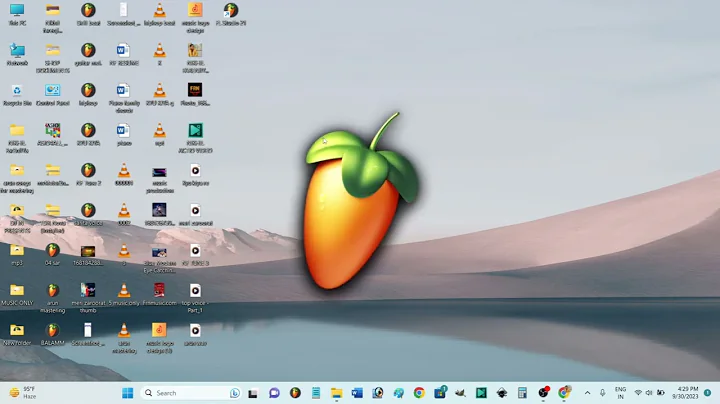Select the arun mastering FL project
Viewport: 720px width, 404px height.
pyautogui.click(x=52, y=298)
